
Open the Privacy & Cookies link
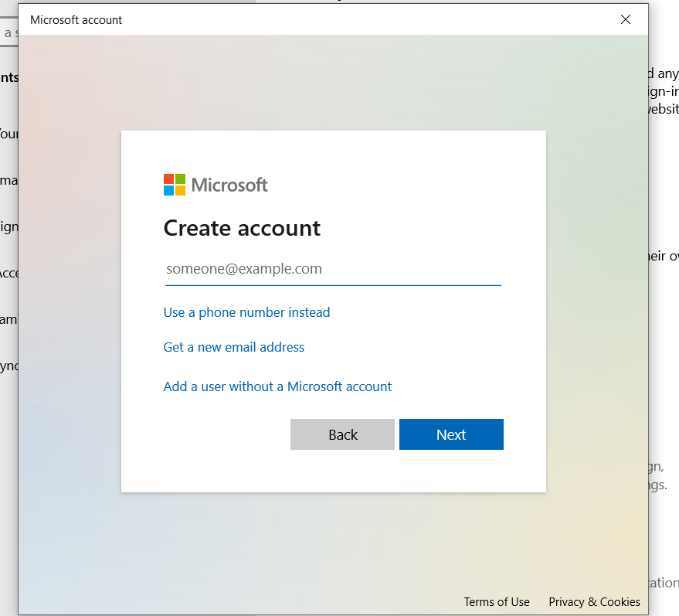[x=594, y=602]
